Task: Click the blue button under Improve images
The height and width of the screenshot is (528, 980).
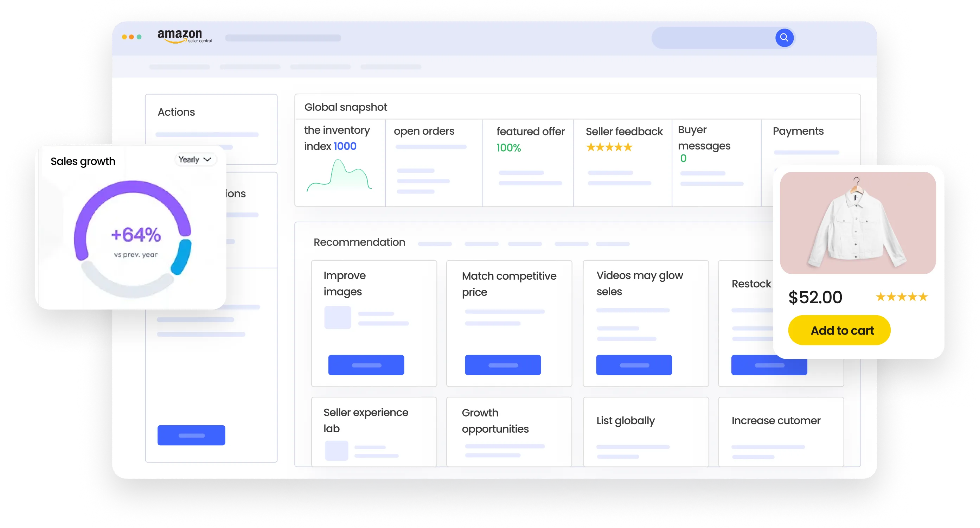Action: point(366,365)
